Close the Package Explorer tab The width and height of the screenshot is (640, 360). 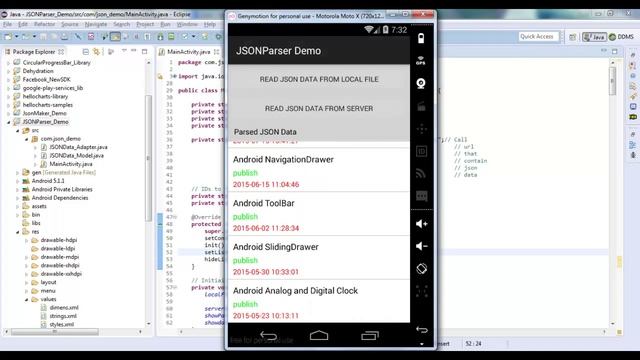click(61, 52)
